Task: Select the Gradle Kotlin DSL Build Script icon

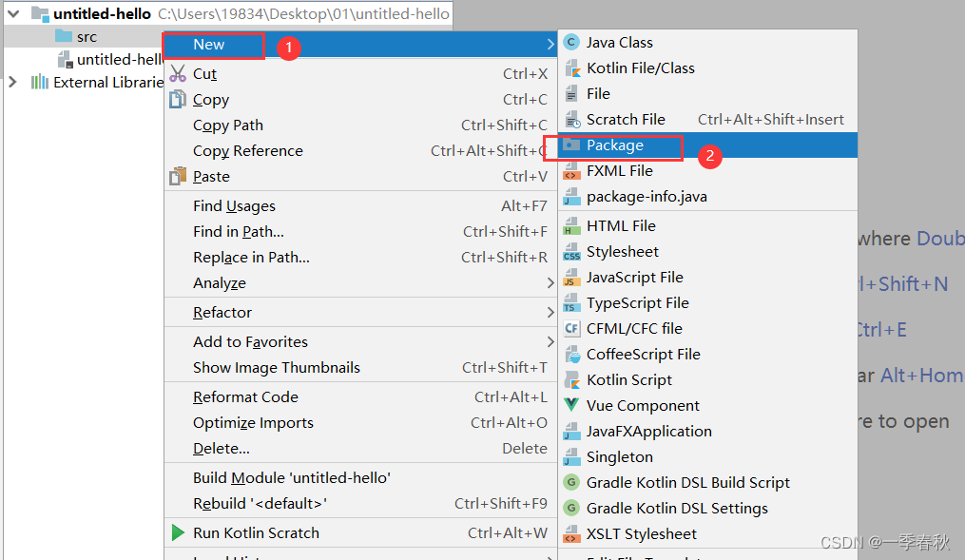Action: (x=570, y=482)
